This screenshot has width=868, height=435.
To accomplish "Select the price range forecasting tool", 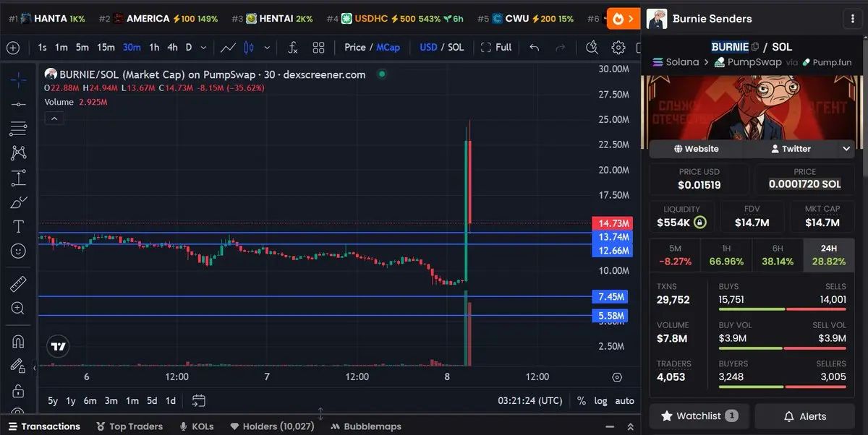I will 18,178.
